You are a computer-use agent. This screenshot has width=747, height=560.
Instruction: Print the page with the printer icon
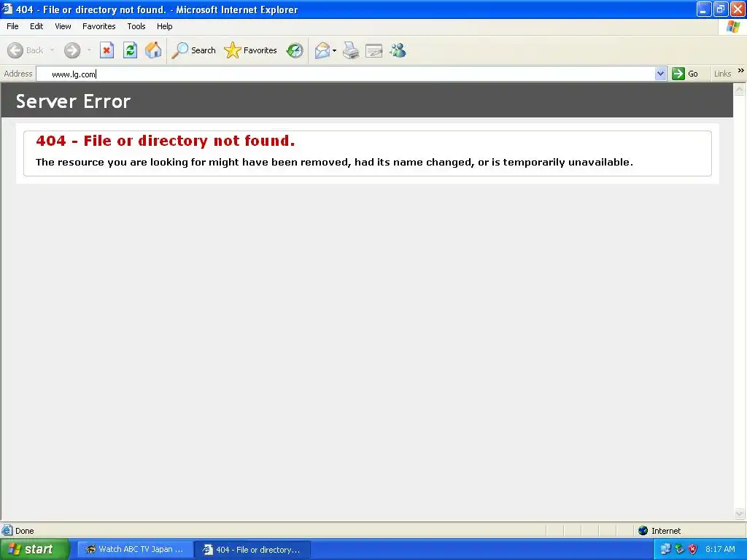(351, 50)
